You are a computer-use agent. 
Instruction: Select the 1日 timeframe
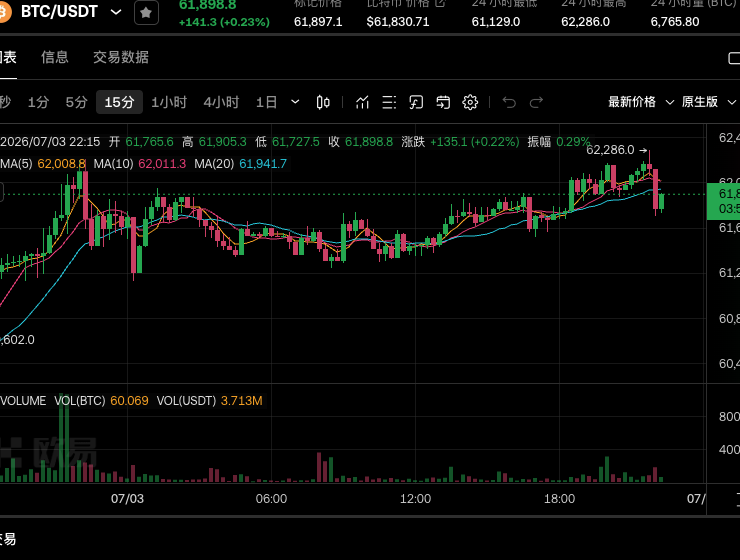[266, 102]
